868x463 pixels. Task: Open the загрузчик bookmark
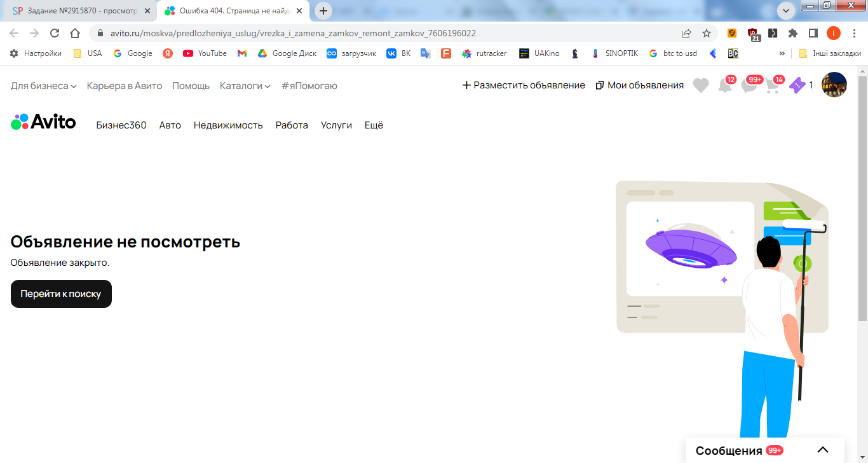pyautogui.click(x=351, y=53)
